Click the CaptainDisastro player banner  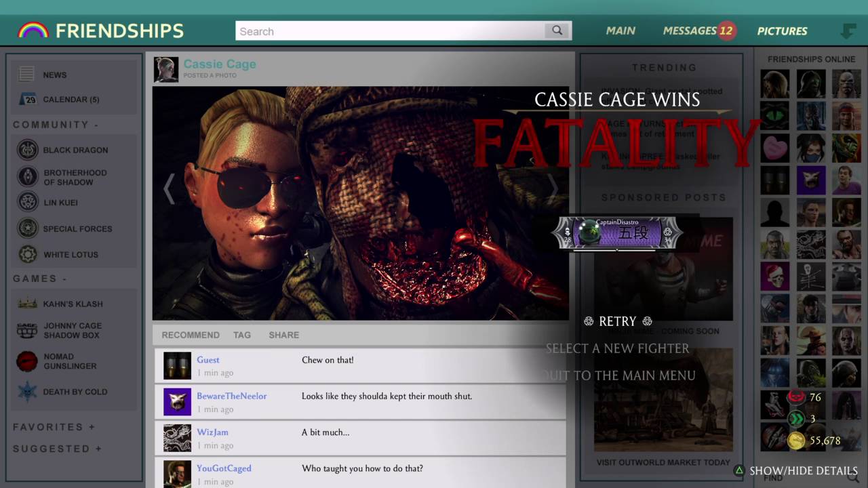(617, 233)
